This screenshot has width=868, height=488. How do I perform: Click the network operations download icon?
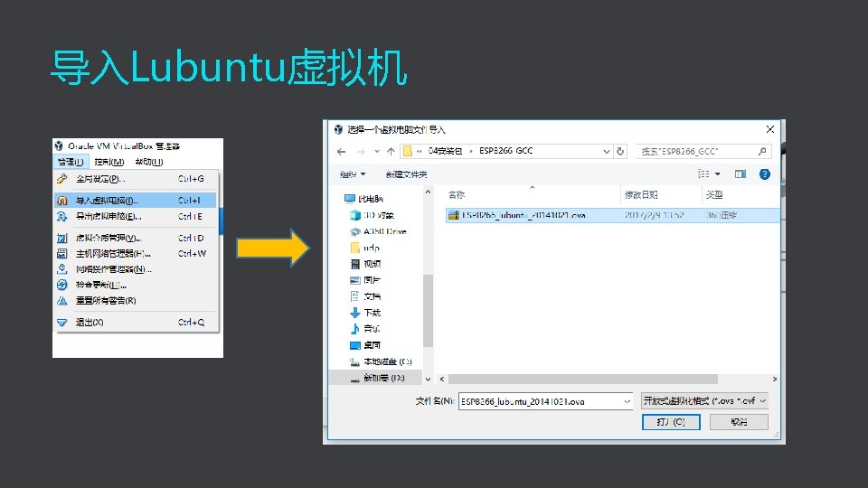pyautogui.click(x=62, y=269)
